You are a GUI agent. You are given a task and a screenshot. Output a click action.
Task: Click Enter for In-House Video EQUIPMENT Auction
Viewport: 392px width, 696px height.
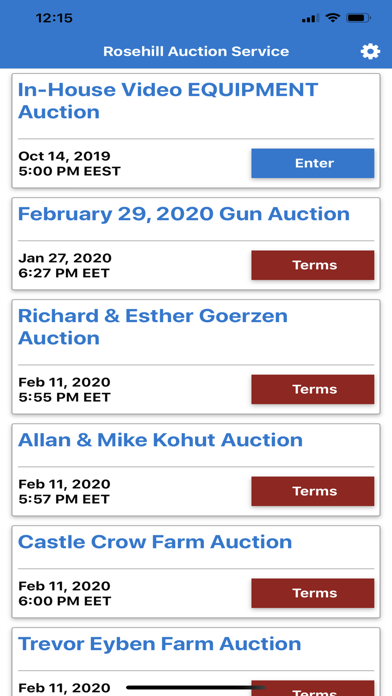tap(313, 163)
